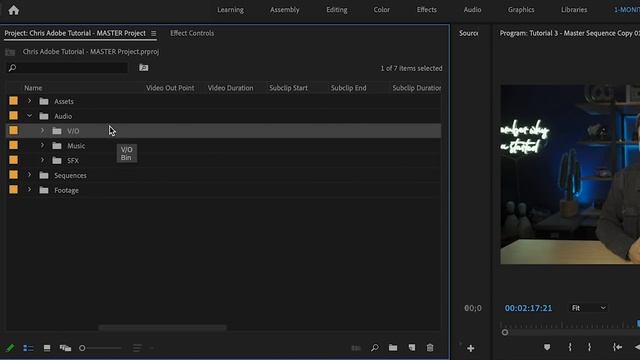
Task: Click the Footage bin folder icon
Action: pos(44,190)
